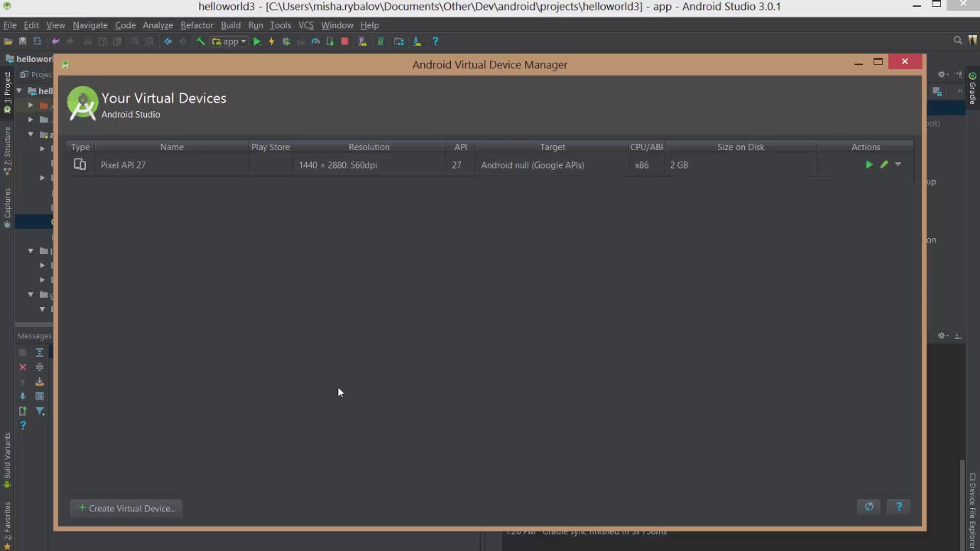Click the AVD Manager toolbar icon
Viewport: 980px width, 551px height.
[361, 41]
